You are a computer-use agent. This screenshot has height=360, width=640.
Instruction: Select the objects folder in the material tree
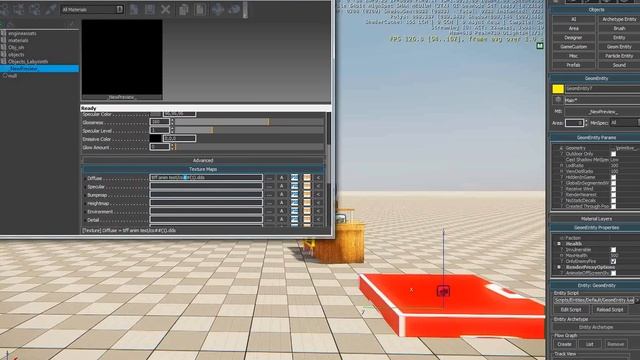pyautogui.click(x=16, y=55)
